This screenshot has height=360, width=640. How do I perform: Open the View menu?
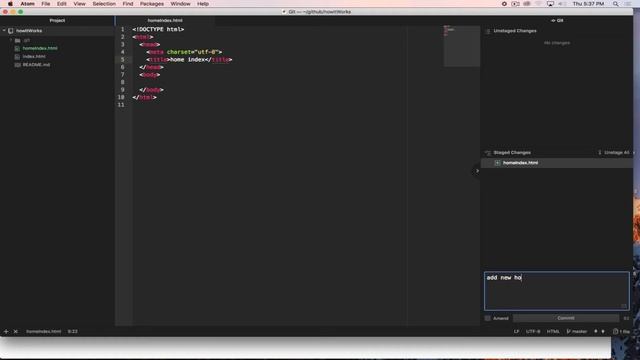point(79,4)
